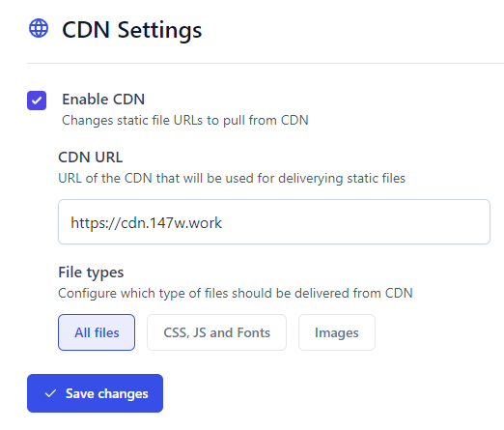Click the globe icon beside CDN Settings

(x=39, y=28)
